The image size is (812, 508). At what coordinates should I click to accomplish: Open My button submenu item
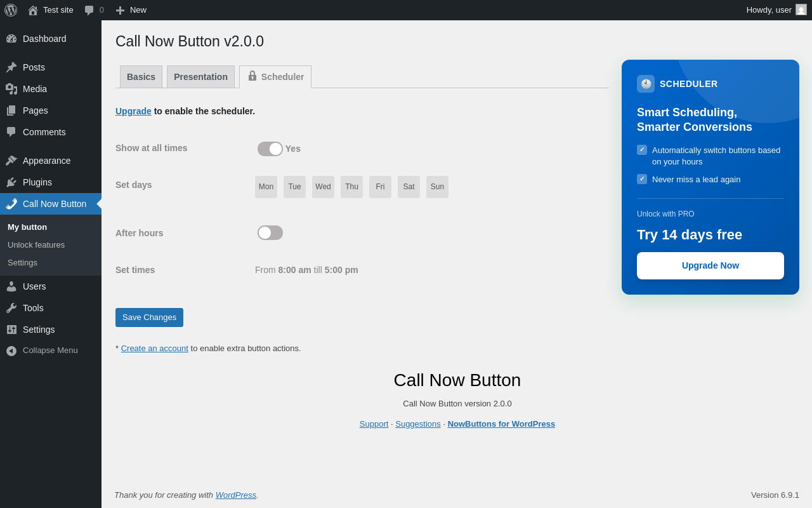click(51, 227)
